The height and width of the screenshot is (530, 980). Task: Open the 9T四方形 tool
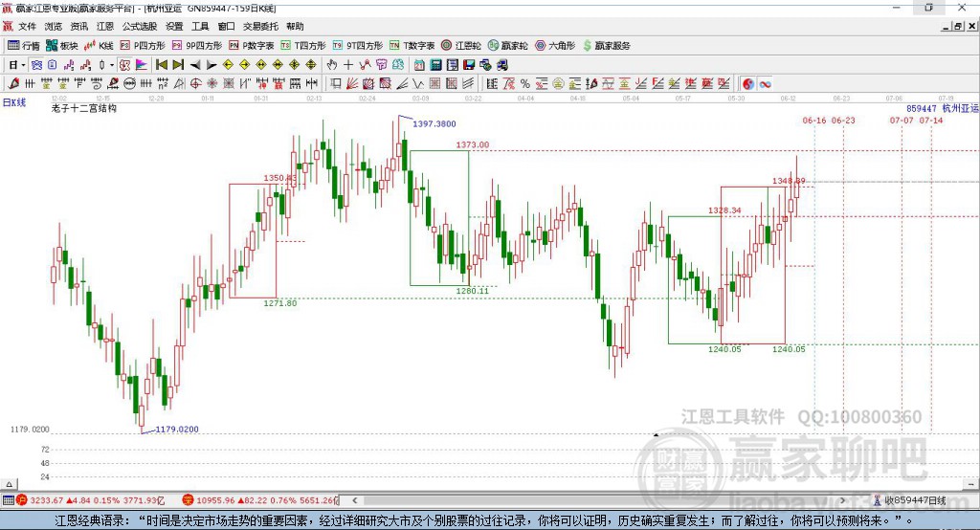358,46
